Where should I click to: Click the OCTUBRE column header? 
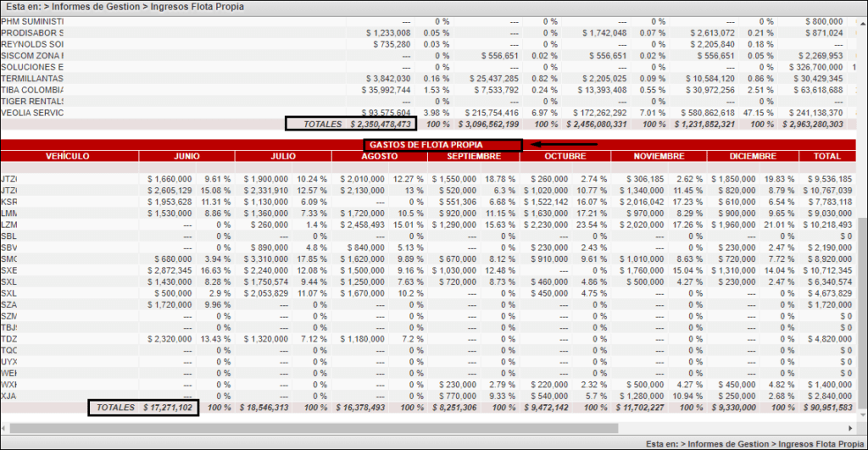click(x=565, y=157)
